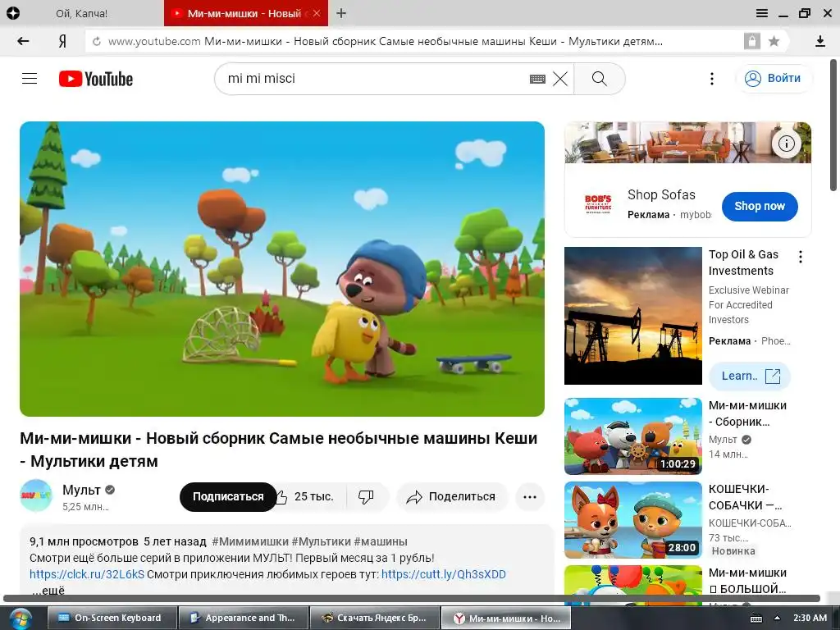Open Ми-ми-мишки БОЛЬШОЙ video title
The height and width of the screenshot is (630, 840).
747,581
